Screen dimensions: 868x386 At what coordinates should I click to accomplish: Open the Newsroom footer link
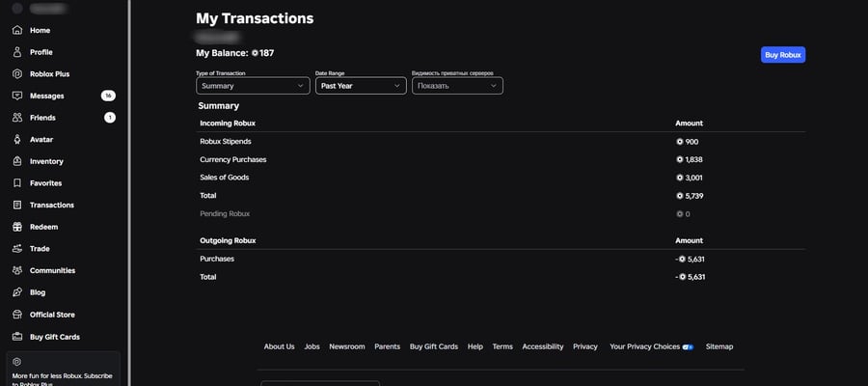click(347, 346)
